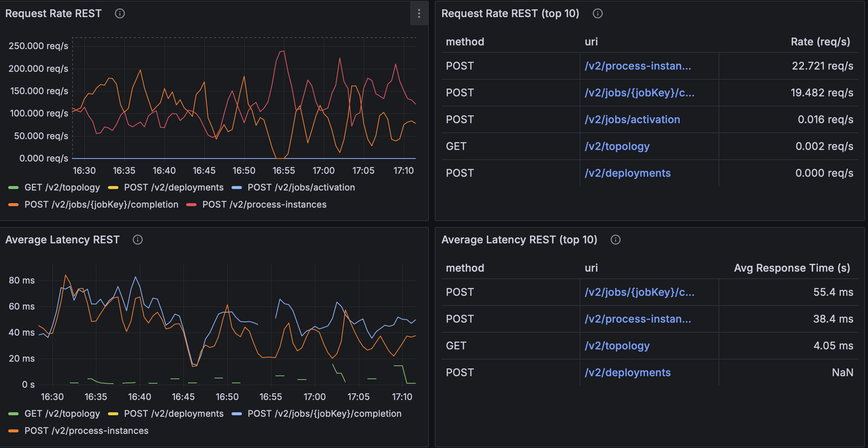This screenshot has width=868, height=448.
Task: Click info icon next to Average Latency REST (top 10)
Action: tap(615, 240)
